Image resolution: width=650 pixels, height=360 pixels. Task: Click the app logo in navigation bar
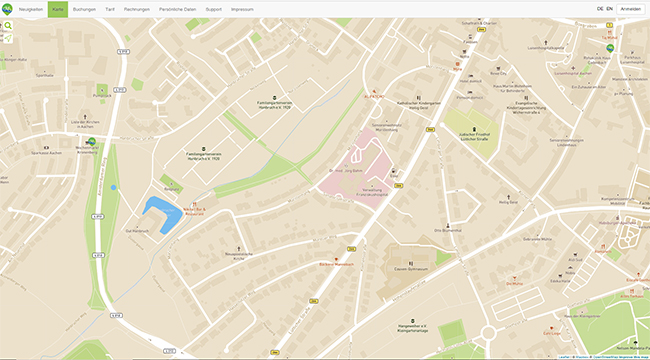[x=7, y=9]
